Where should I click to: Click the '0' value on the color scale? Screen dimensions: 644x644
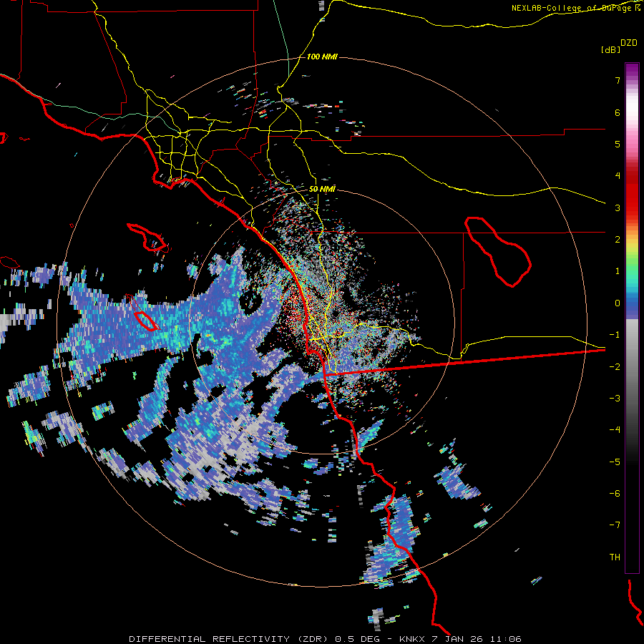(618, 303)
